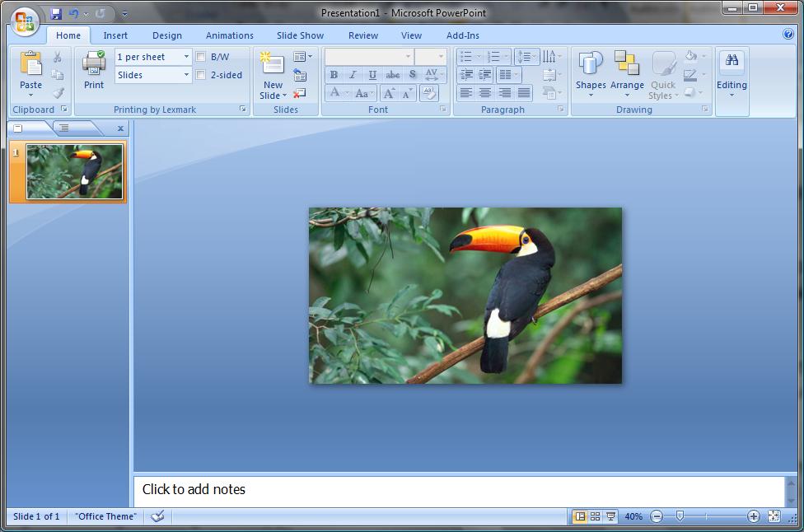The width and height of the screenshot is (804, 532).
Task: Open the Paragraph dialog launcher
Action: (x=560, y=110)
